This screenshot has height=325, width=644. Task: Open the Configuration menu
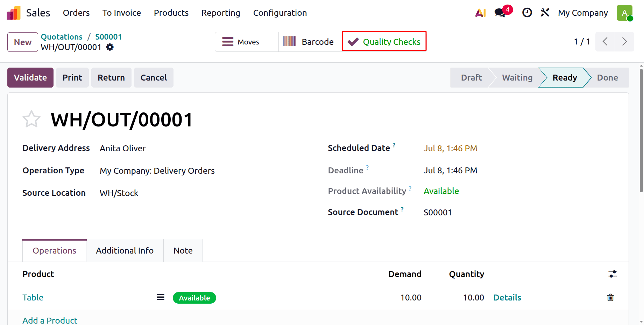[280, 13]
